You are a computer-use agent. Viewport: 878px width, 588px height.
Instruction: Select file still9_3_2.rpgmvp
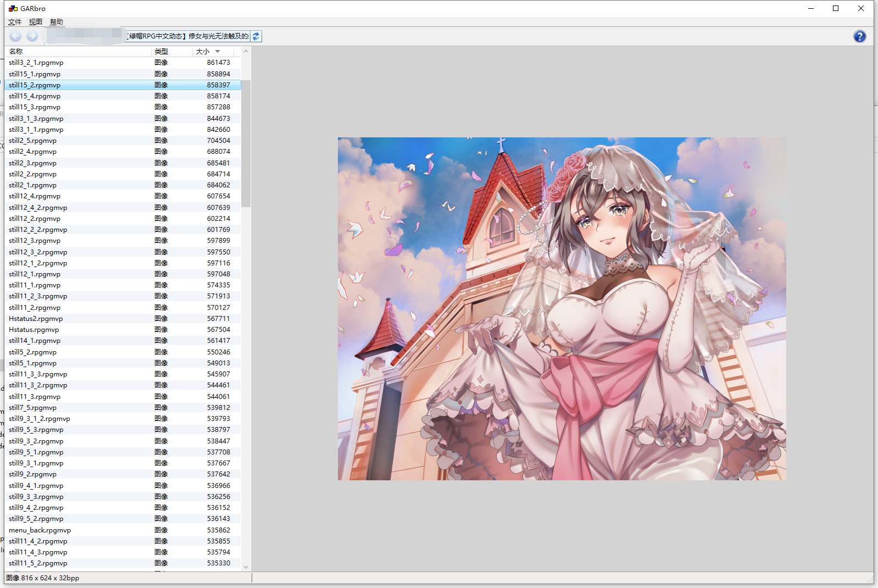123,441
